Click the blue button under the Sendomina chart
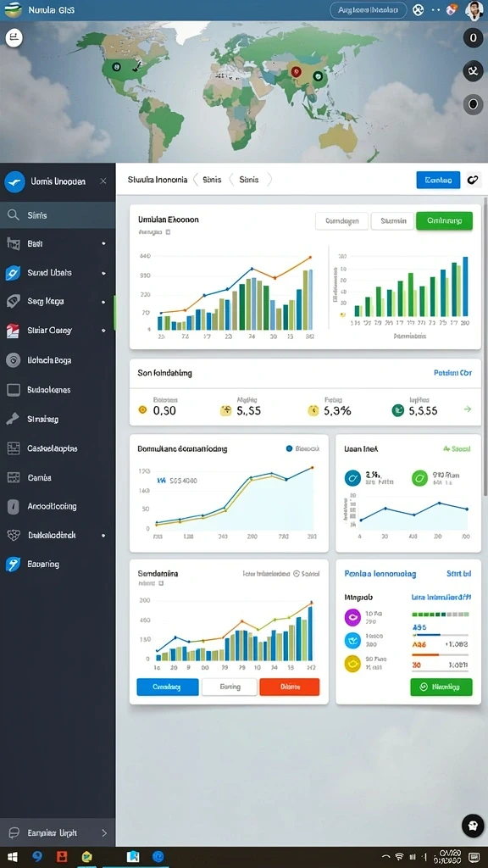This screenshot has height=868, width=488. (167, 687)
